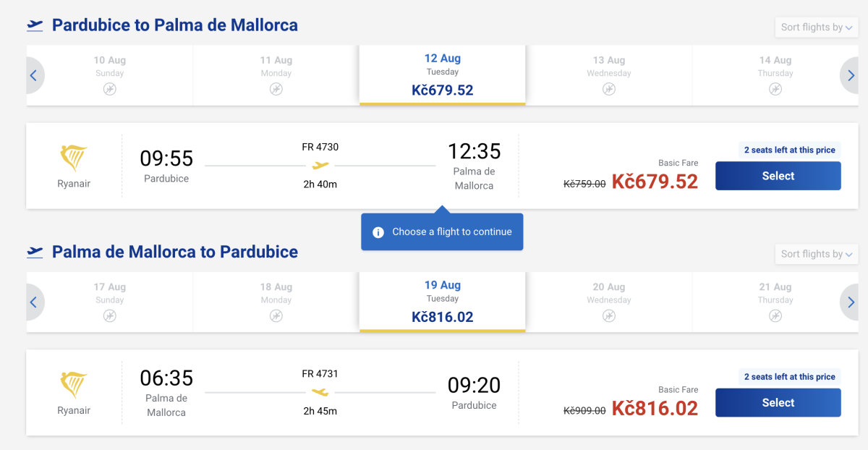Click the plane icon beside Palma de Mallorca to Pardubice heading
Image resolution: width=868 pixels, height=450 pixels.
[35, 252]
